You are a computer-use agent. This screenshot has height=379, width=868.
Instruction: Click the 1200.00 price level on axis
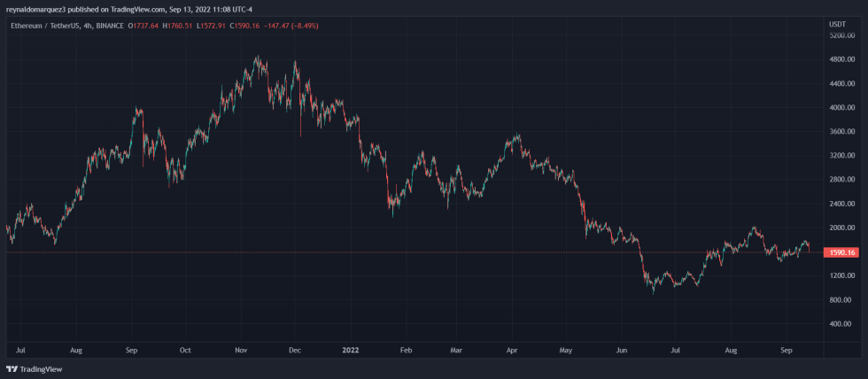point(841,275)
